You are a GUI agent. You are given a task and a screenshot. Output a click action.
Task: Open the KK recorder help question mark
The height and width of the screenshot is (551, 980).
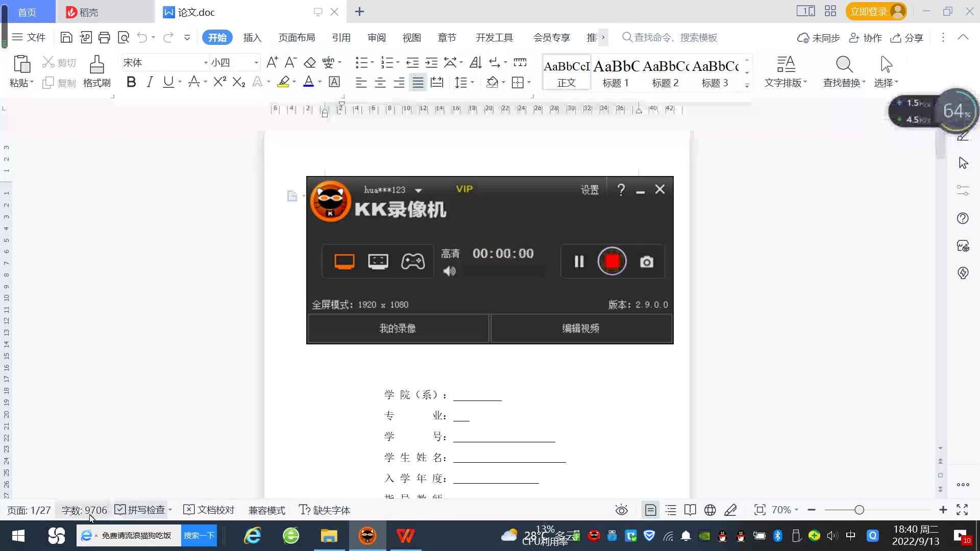click(621, 190)
